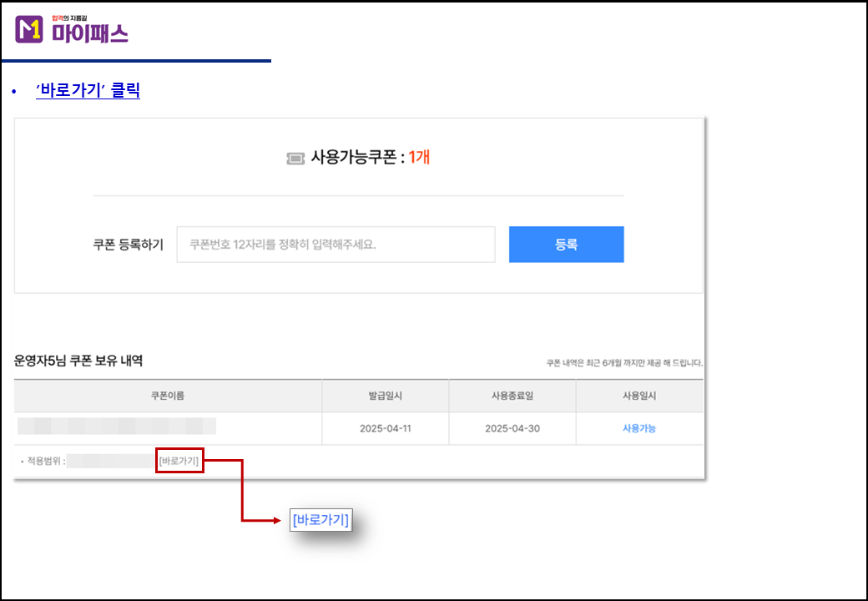The width and height of the screenshot is (868, 601).
Task: Select the blurred coupon name cell
Action: click(117, 427)
